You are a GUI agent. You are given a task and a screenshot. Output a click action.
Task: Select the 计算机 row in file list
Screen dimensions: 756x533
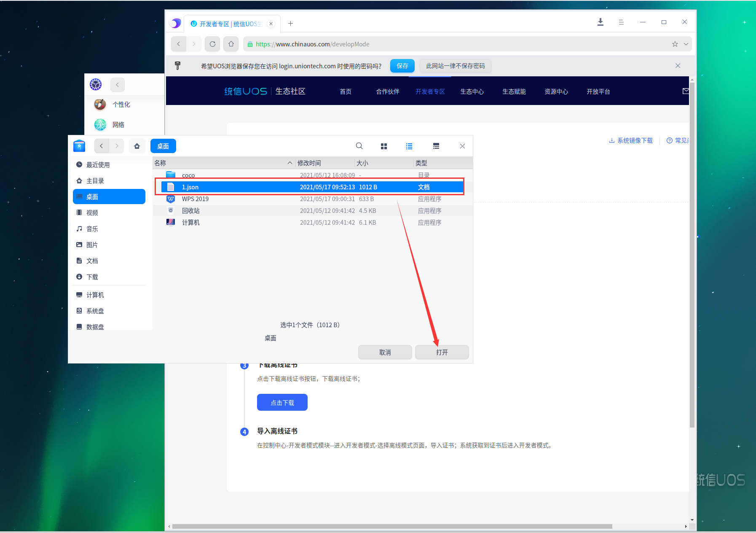click(x=312, y=222)
